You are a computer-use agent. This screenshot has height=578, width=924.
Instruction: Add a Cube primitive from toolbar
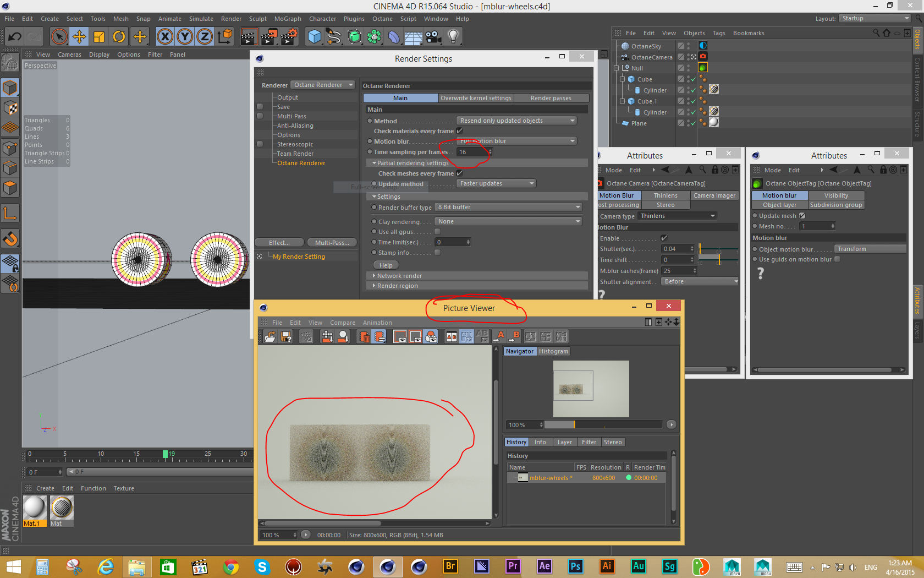[x=315, y=37]
